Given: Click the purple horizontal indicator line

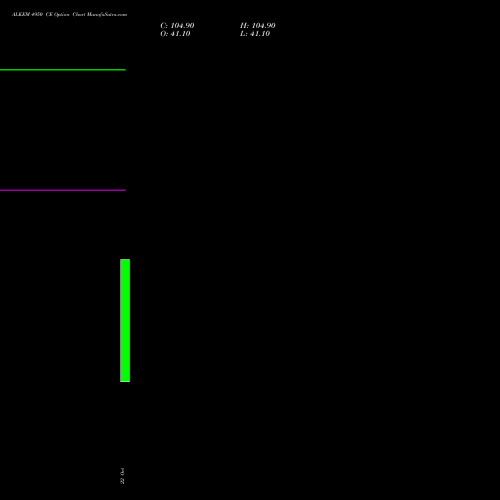Looking at the screenshot, I should [x=63, y=190].
